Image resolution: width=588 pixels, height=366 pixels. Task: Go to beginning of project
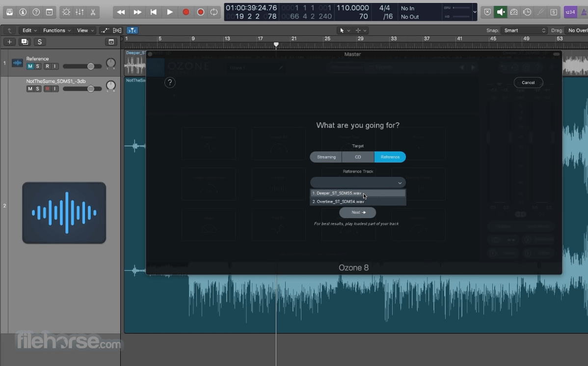click(x=153, y=12)
